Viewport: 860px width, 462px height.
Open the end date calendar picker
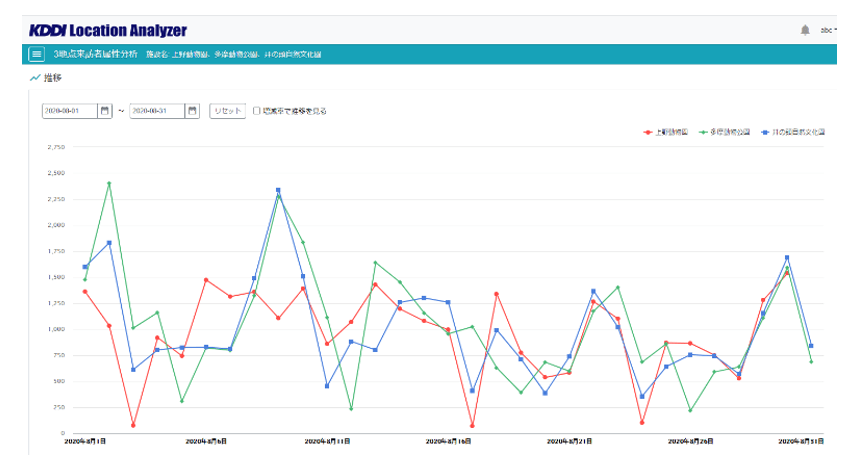(193, 111)
